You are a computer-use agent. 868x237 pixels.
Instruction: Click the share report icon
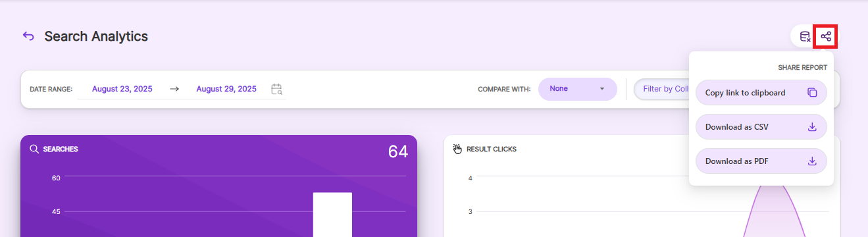tap(825, 36)
